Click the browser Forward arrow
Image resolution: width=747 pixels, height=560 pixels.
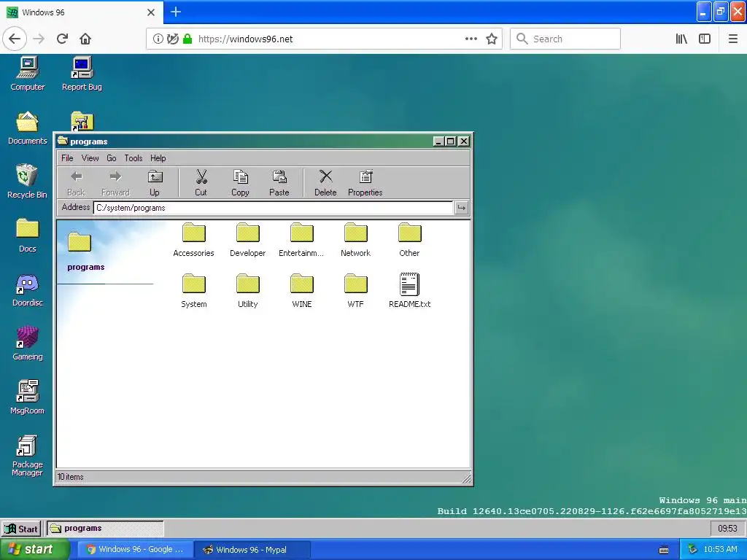[x=39, y=39]
